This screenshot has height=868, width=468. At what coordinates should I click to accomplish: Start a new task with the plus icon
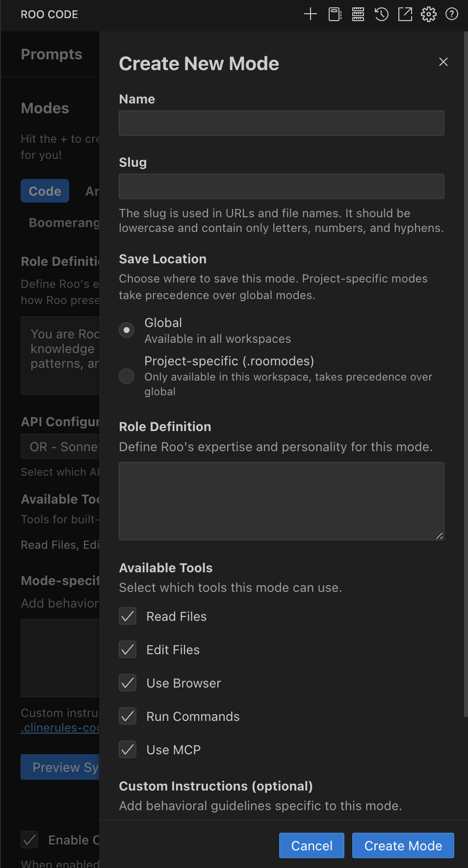pyautogui.click(x=310, y=14)
